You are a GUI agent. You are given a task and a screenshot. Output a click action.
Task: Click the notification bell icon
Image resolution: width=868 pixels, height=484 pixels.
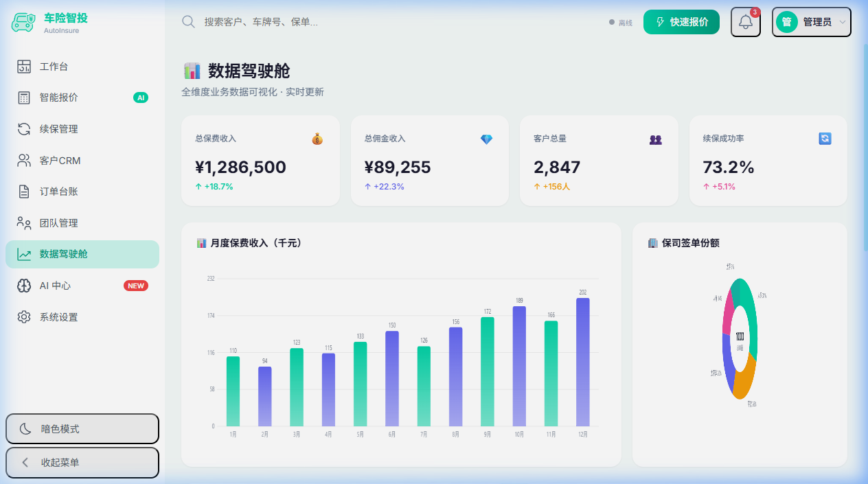tap(745, 21)
